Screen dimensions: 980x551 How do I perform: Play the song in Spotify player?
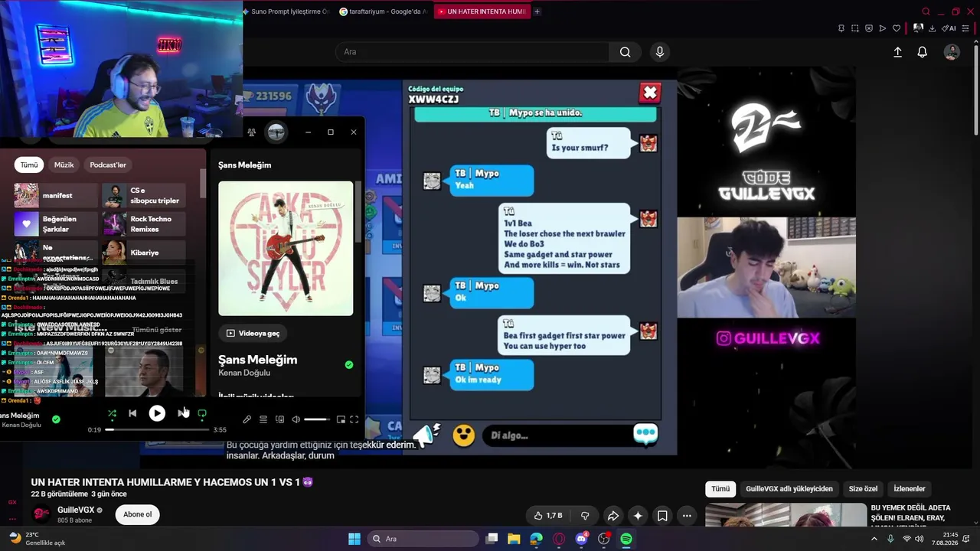[x=157, y=413]
